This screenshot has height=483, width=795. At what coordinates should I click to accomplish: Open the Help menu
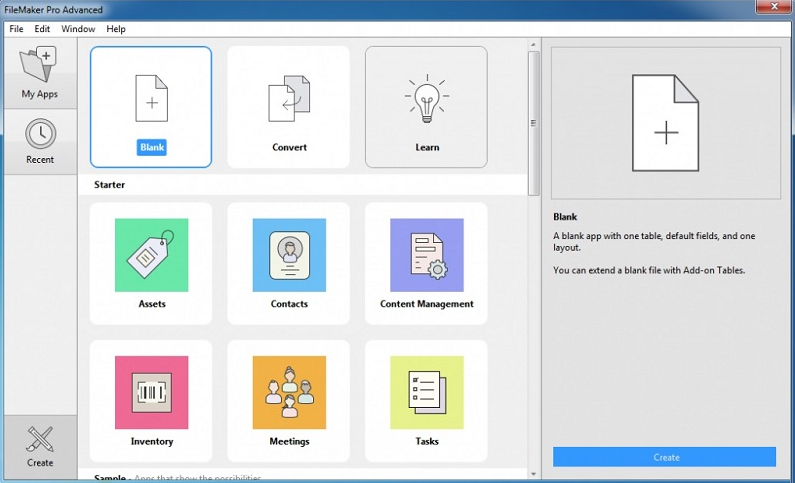click(x=116, y=29)
